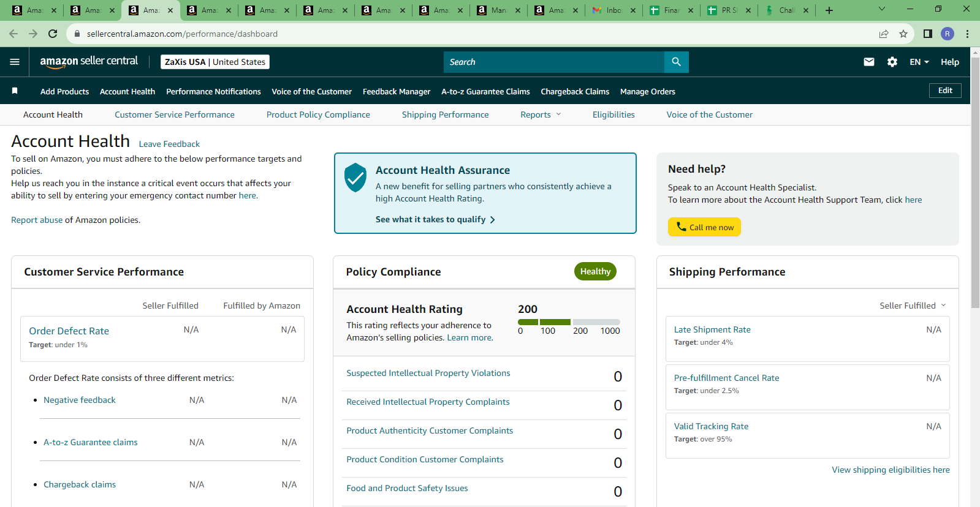Screen dimensions: 980x507
Task: Click the Report abuse link
Action: coord(37,220)
